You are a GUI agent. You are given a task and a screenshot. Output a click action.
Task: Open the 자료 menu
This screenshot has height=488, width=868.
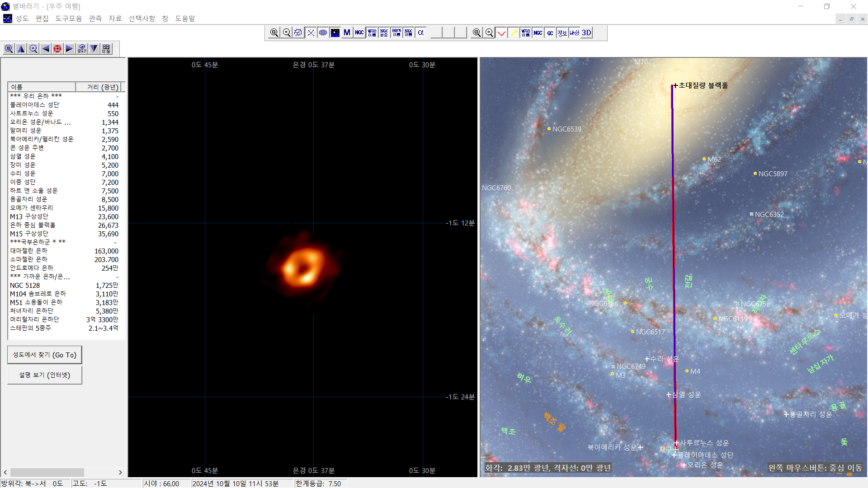115,19
